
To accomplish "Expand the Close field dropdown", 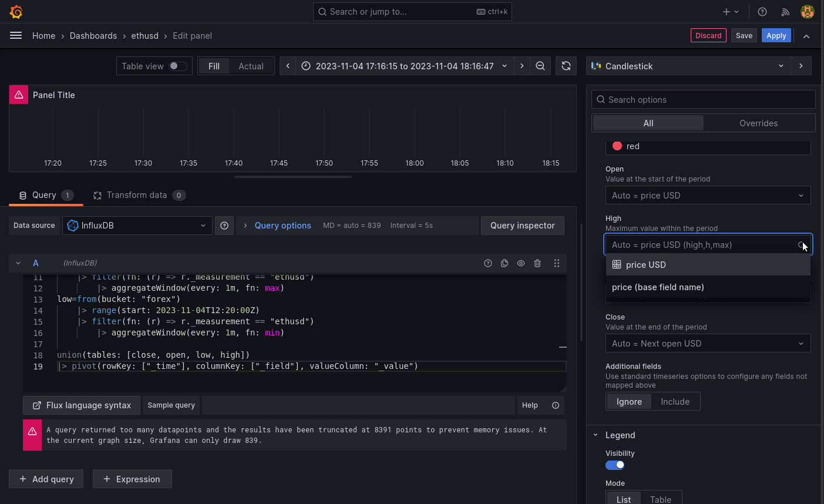I will (x=708, y=344).
